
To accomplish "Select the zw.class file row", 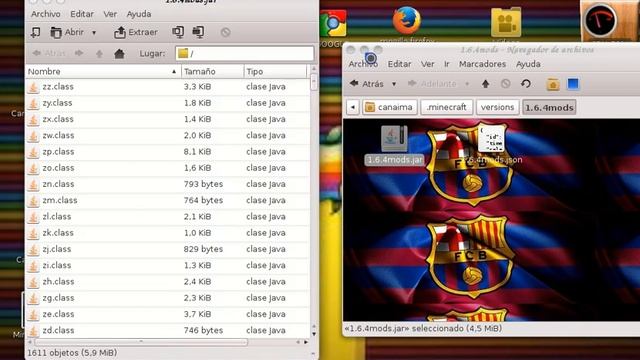I will click(167, 136).
